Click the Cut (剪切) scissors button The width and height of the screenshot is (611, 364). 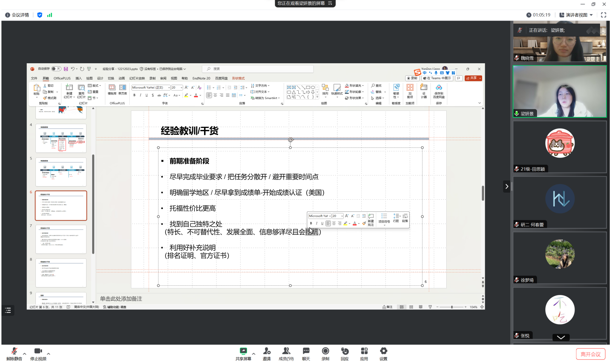49,86
